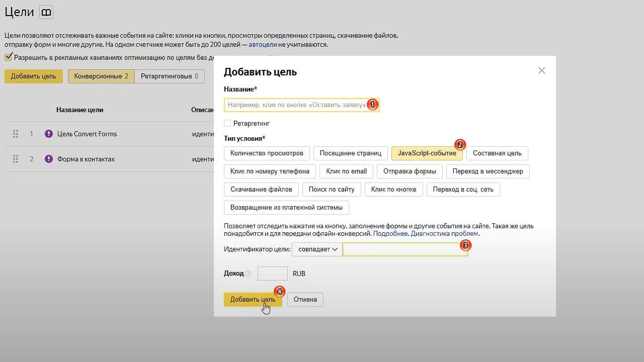This screenshot has width=644, height=362.
Task: Select Переход в мессенджер condition type
Action: pyautogui.click(x=488, y=171)
